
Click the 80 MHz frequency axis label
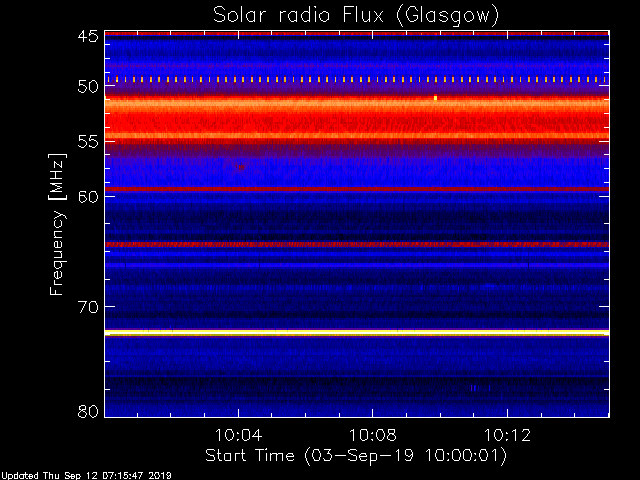tap(88, 411)
